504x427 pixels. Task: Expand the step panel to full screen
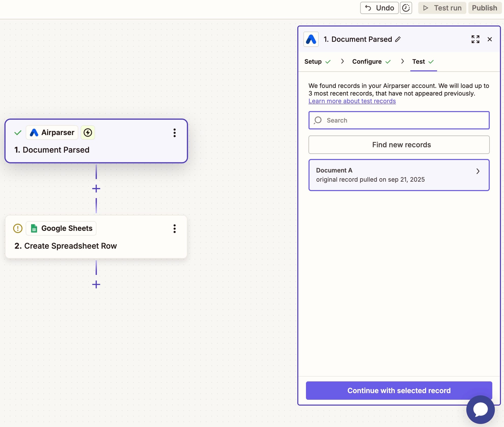coord(475,39)
